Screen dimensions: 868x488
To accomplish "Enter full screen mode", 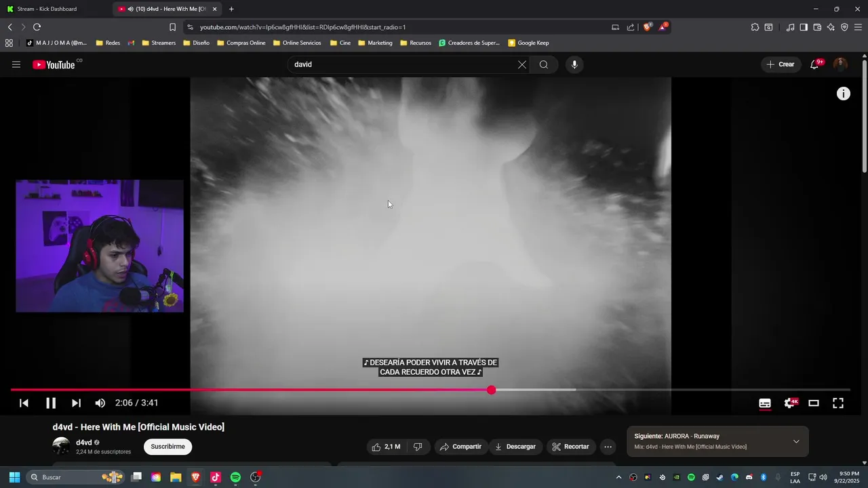I will [838, 403].
